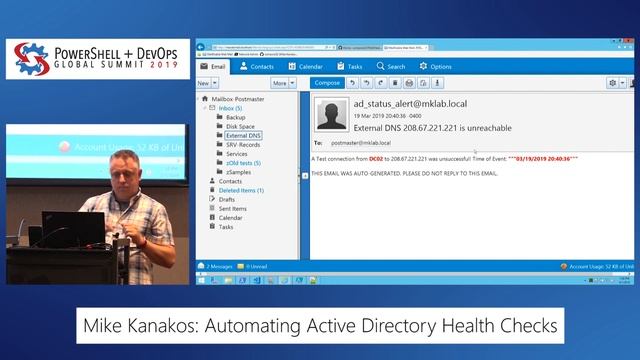
Task: Click the Sent Items icon
Action: [212, 208]
